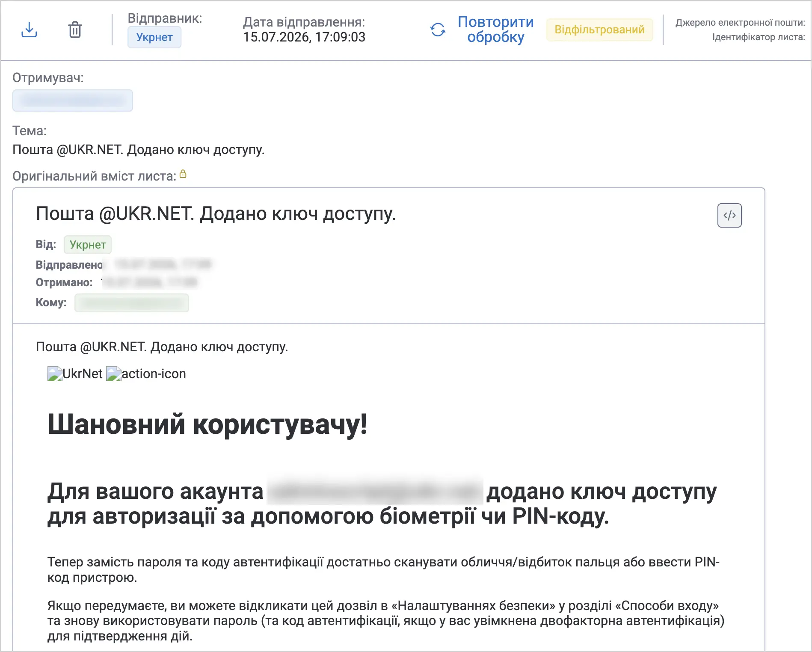Select the green Укрнет tag next to Від
This screenshot has height=652, width=812.
(x=88, y=245)
